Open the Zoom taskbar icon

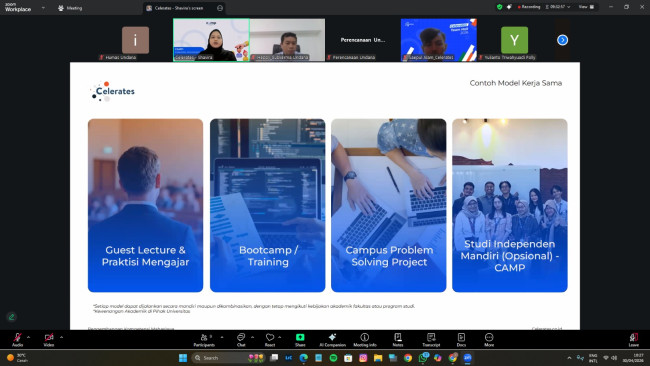[x=468, y=358]
